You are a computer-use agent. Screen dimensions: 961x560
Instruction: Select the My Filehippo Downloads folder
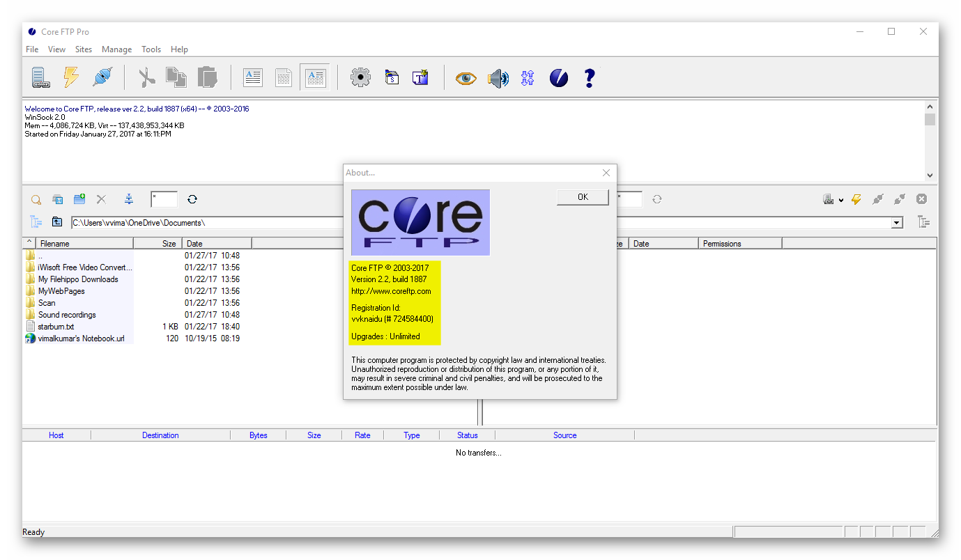coord(78,279)
